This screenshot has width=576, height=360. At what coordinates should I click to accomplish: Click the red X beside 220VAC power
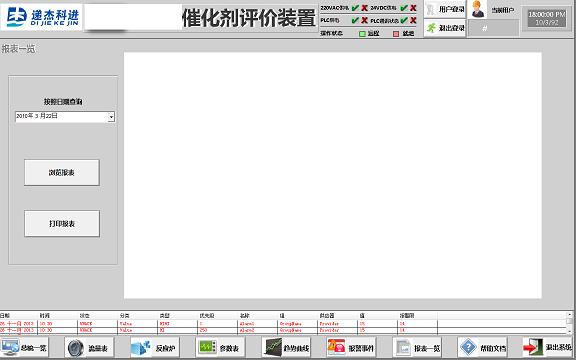364,8
